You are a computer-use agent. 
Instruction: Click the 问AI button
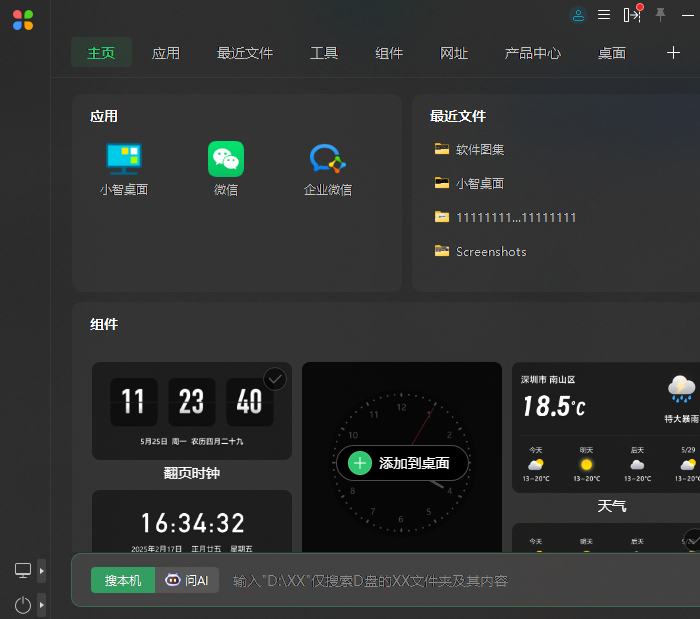pos(187,580)
